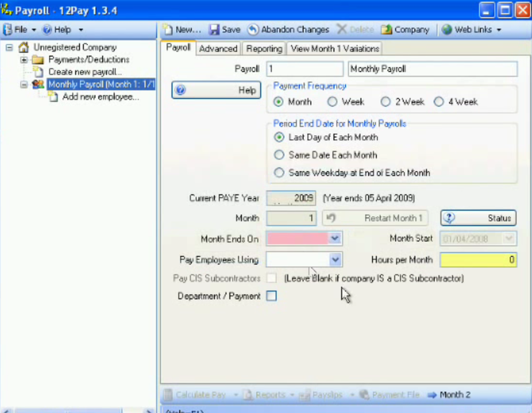Expand the Payments/Deductions tree node
Viewport: 532px width, 413px height.
pos(24,60)
